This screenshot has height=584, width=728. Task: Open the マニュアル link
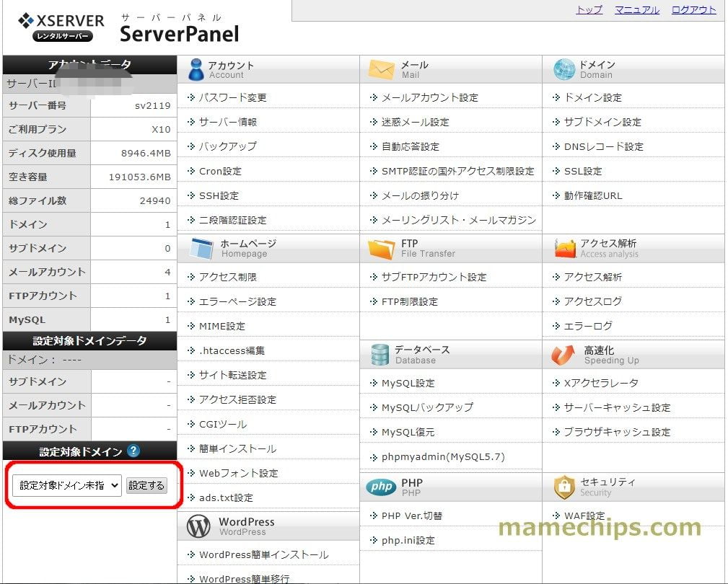(x=637, y=9)
